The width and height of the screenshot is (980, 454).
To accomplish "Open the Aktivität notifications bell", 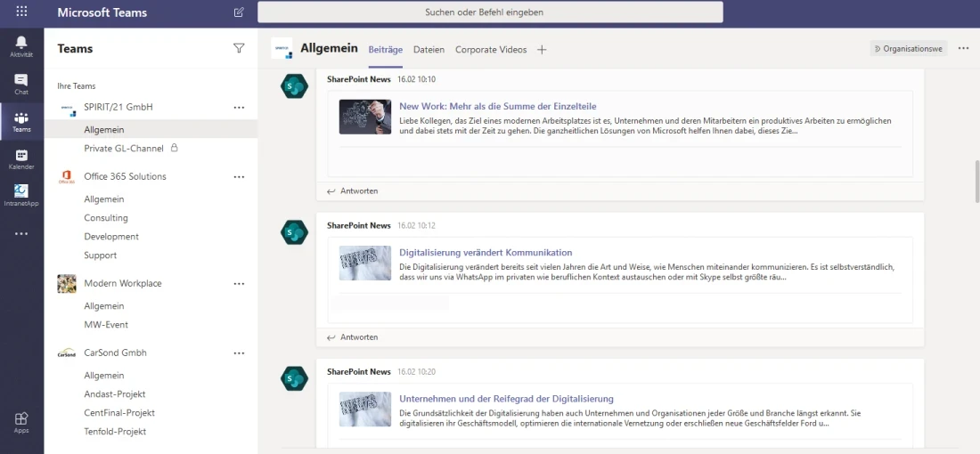I will coord(21,46).
